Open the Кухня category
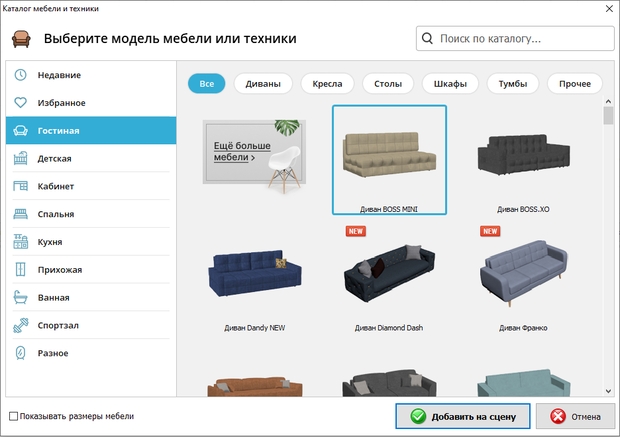Viewport: 620px width, 437px height. click(91, 242)
